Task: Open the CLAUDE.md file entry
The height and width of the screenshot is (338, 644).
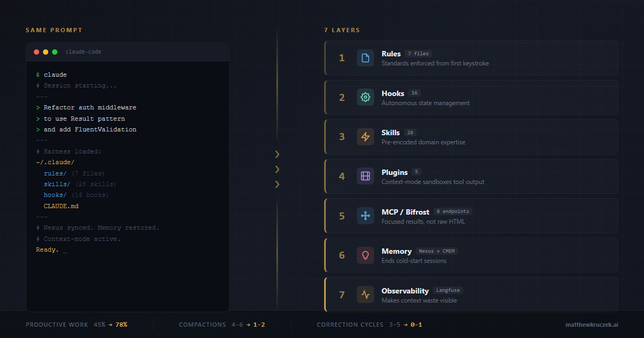Action: 61,206
